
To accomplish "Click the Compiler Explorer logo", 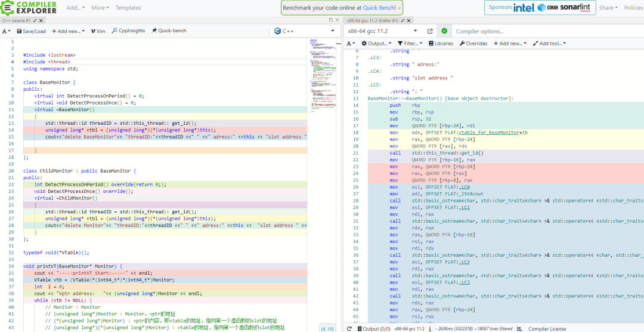I will click(30, 8).
